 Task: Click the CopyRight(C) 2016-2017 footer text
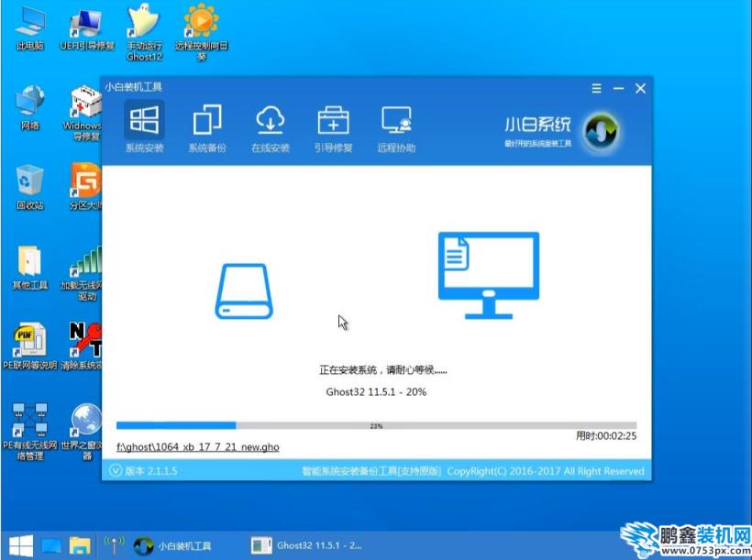coord(546,471)
